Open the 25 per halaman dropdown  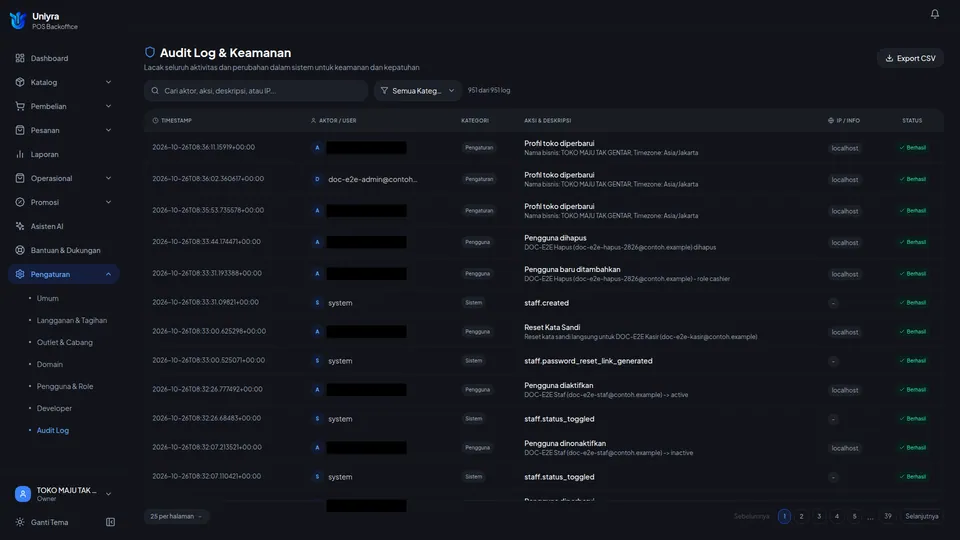tap(176, 516)
